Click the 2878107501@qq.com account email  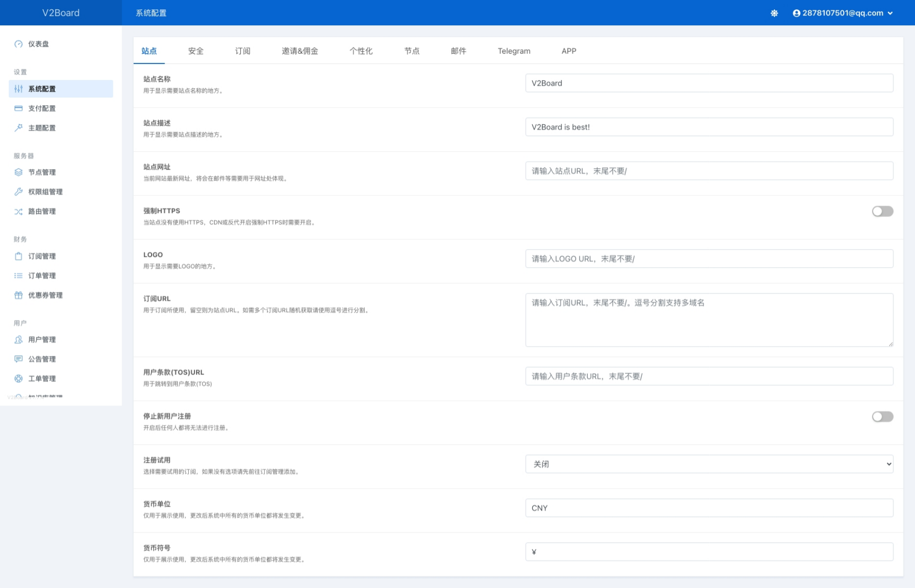843,13
